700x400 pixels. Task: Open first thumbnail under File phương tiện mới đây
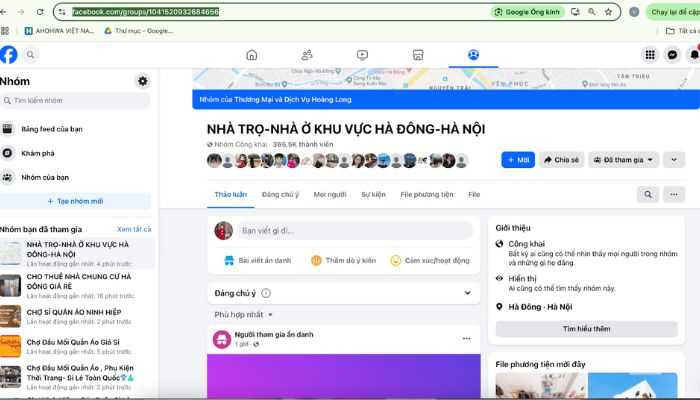[541, 386]
